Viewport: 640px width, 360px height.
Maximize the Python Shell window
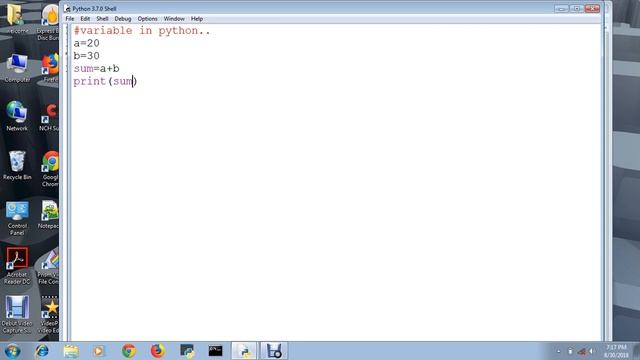coord(577,9)
